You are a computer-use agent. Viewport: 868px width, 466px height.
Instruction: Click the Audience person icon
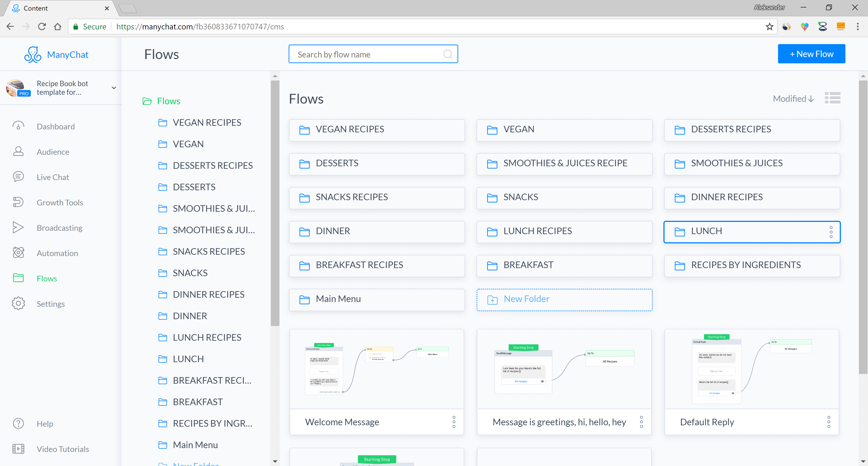(x=18, y=151)
